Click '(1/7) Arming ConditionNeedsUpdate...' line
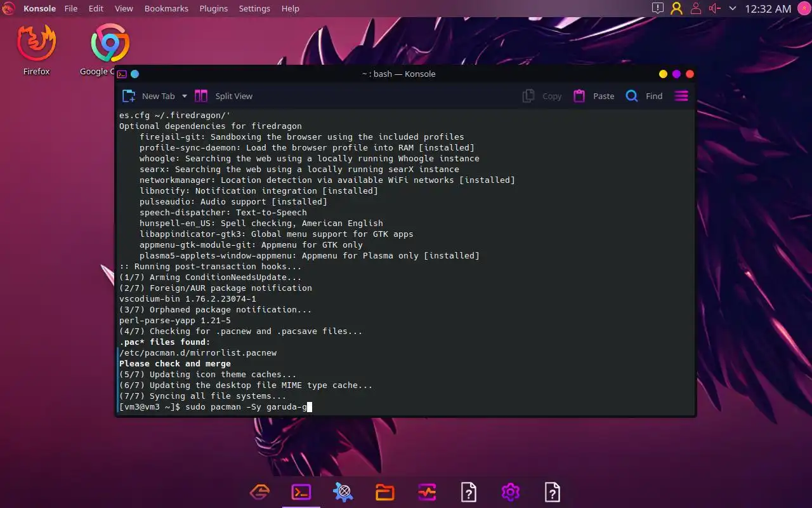812x508 pixels. tap(211, 277)
